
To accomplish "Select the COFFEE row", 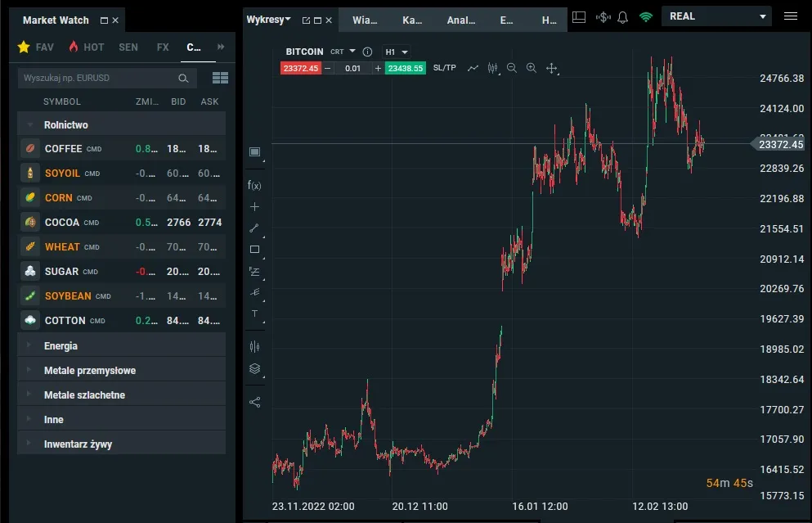I will coord(122,149).
